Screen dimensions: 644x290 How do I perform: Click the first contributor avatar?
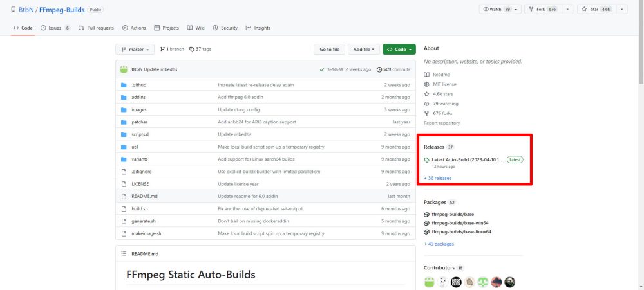click(x=430, y=282)
